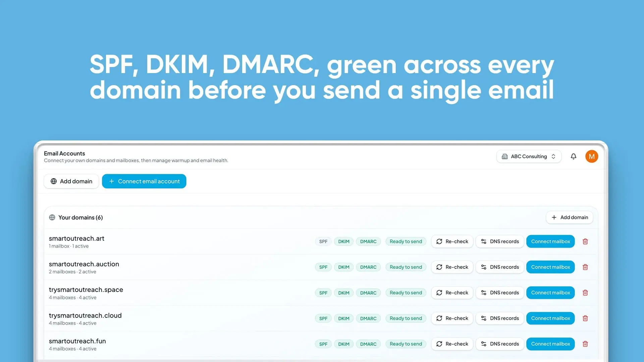This screenshot has height=362, width=644.
Task: Click the Email Accounts page title
Action: 64,154
